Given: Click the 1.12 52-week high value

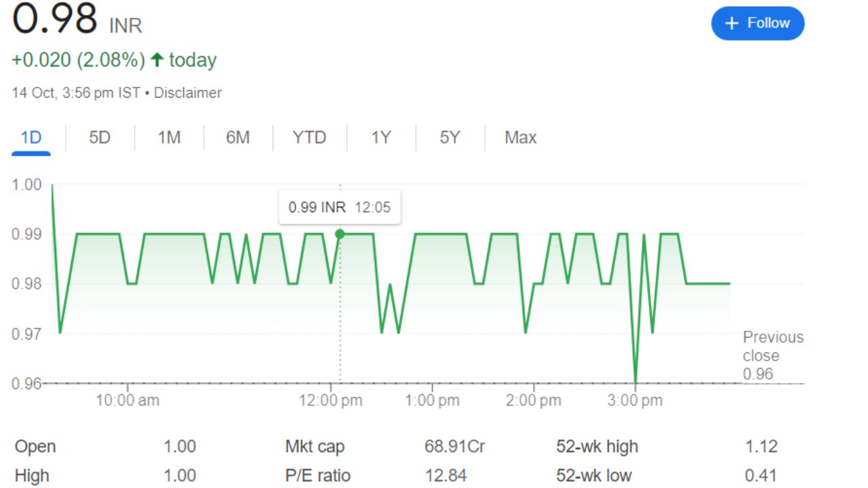Looking at the screenshot, I should pos(762,447).
